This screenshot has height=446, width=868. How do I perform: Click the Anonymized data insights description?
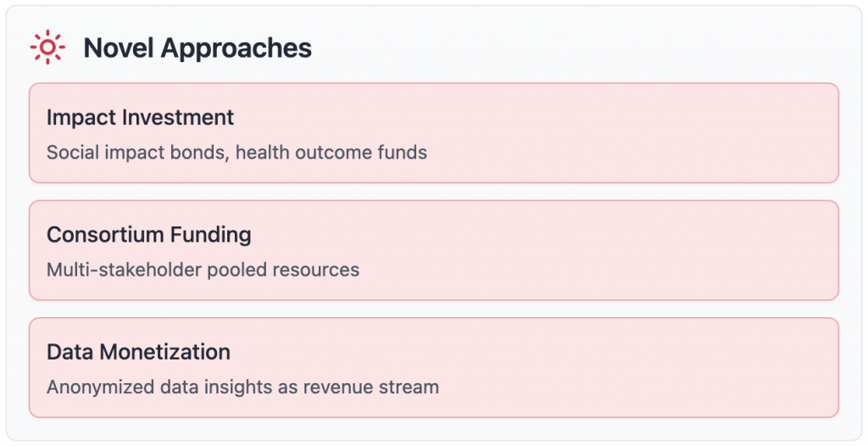point(242,387)
